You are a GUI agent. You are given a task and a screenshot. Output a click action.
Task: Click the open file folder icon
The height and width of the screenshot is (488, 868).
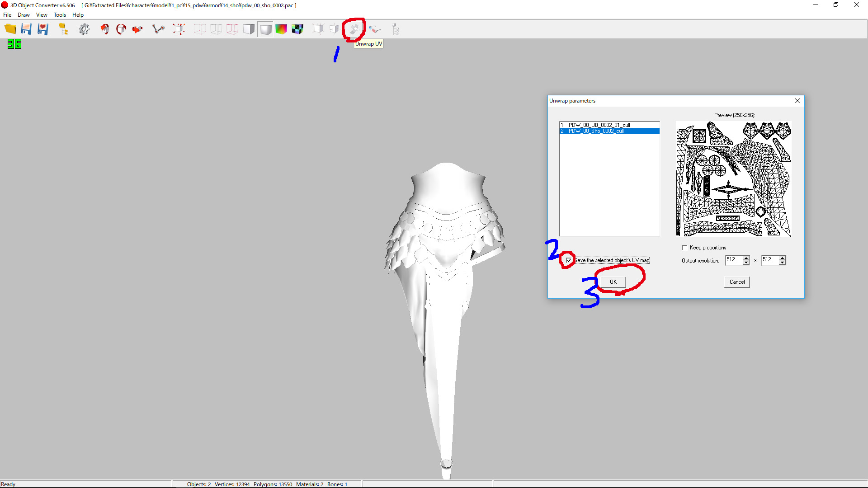tap(10, 29)
